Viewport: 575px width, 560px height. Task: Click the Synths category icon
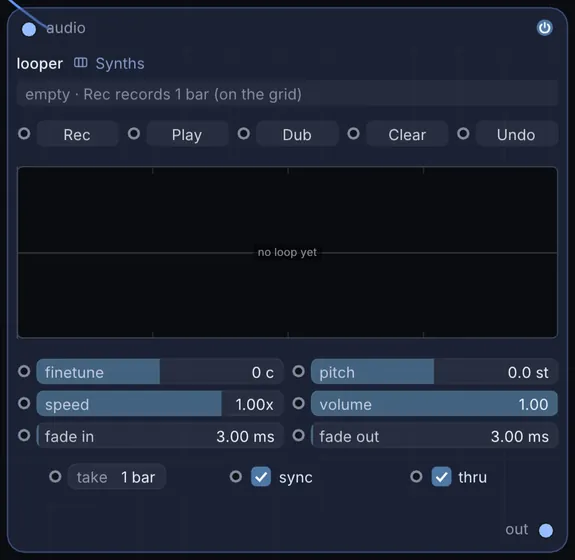click(81, 63)
